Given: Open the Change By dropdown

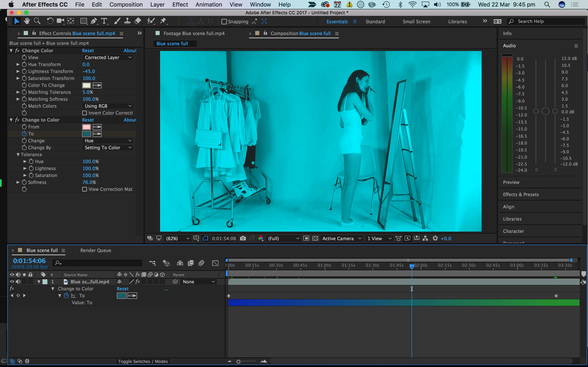Looking at the screenshot, I should 108,148.
